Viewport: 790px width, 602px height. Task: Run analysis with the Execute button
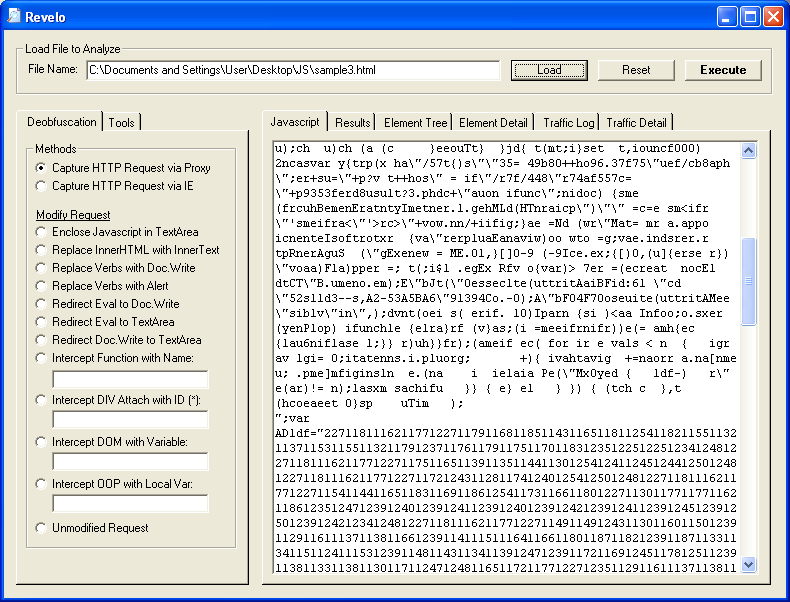(x=723, y=70)
